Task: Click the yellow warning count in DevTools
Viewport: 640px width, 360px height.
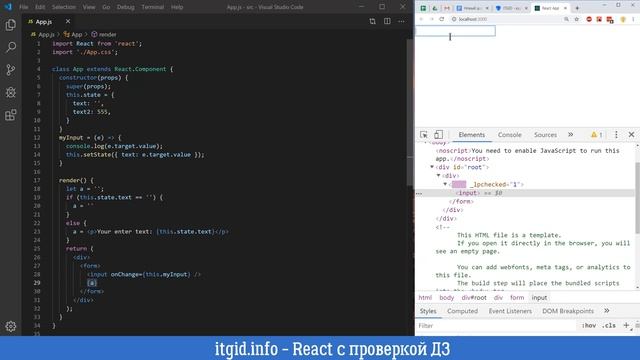Action: pyautogui.click(x=596, y=135)
